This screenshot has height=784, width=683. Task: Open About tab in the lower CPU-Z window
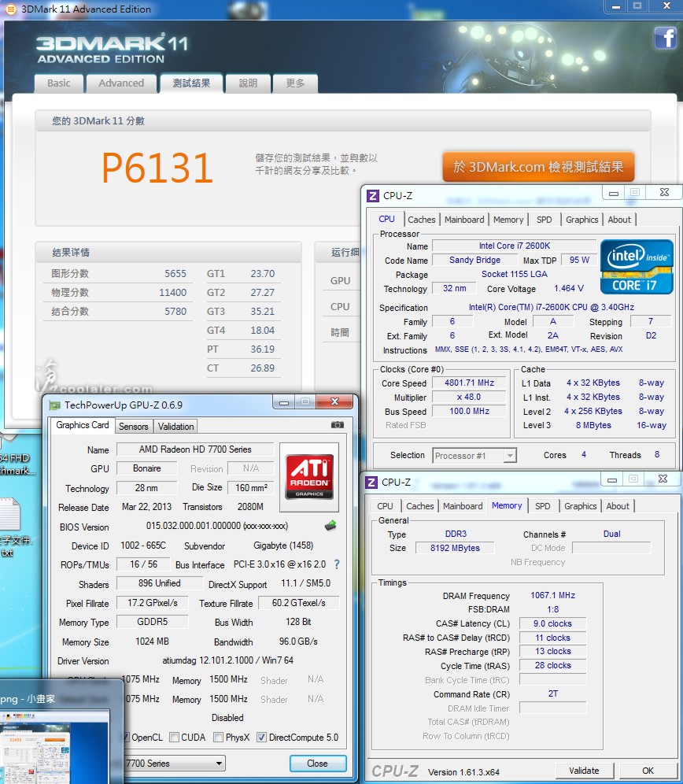(x=618, y=506)
